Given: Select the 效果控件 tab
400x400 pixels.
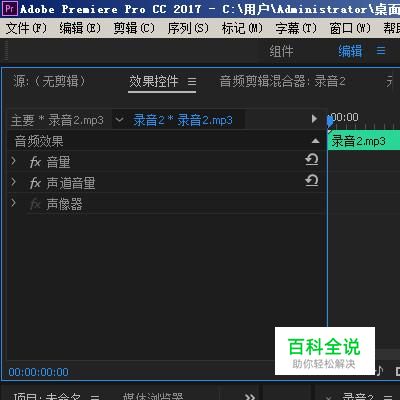Looking at the screenshot, I should coord(154,81).
